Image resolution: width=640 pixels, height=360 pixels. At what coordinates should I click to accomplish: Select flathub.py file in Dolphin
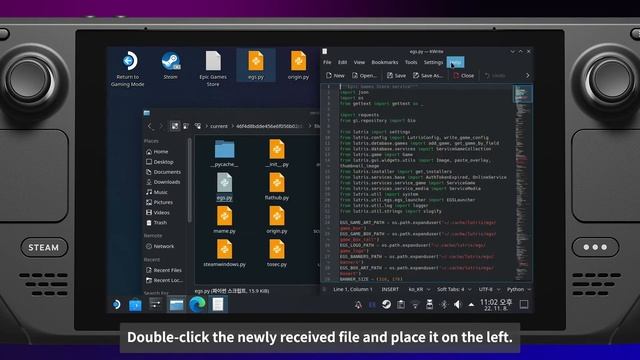click(277, 187)
